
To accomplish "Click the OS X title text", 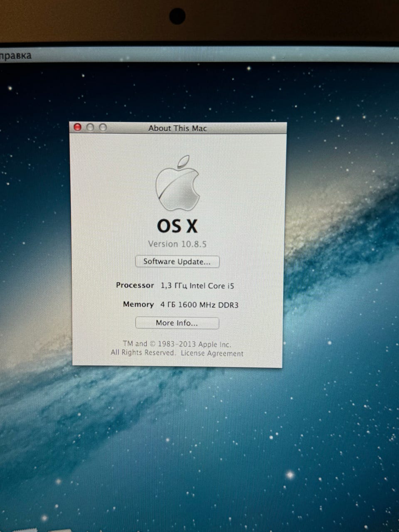I will [x=177, y=226].
